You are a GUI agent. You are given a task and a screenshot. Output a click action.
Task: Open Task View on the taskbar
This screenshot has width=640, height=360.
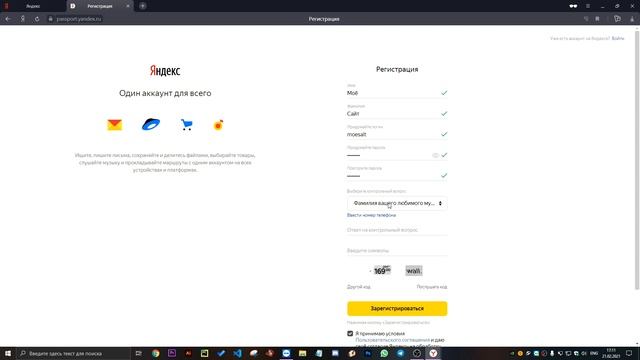[x=138, y=353]
